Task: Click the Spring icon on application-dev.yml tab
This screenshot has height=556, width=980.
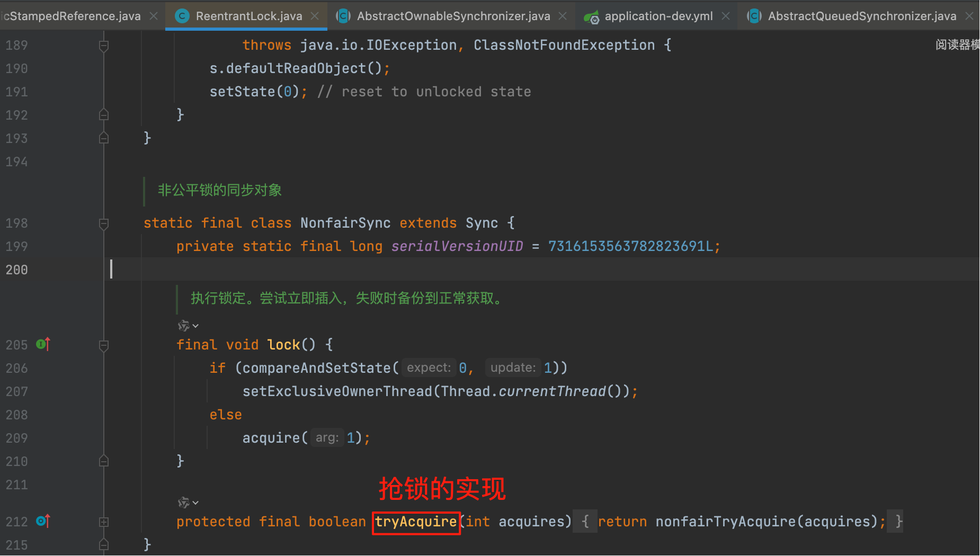Action: [x=591, y=17]
